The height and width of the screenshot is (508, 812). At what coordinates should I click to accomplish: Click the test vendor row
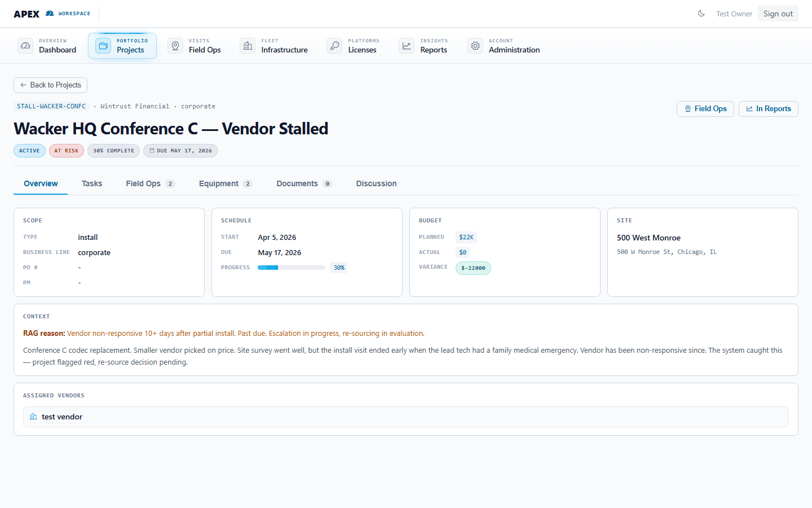click(x=406, y=417)
